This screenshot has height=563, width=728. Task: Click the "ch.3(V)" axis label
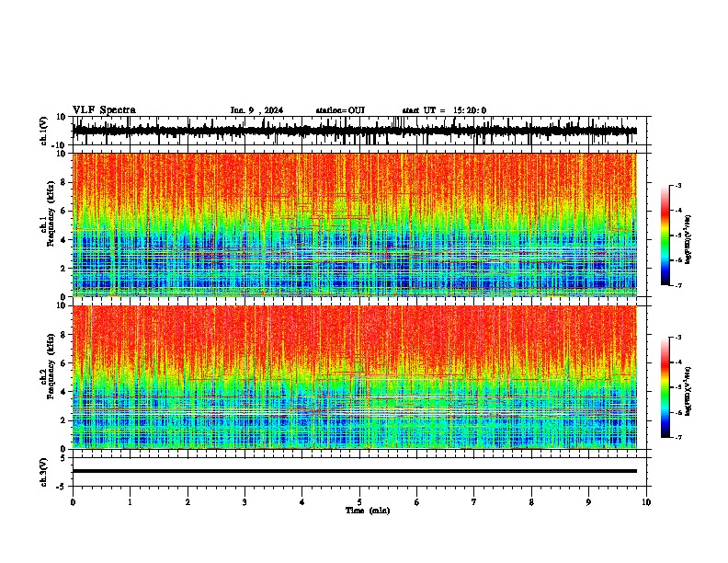click(44, 472)
